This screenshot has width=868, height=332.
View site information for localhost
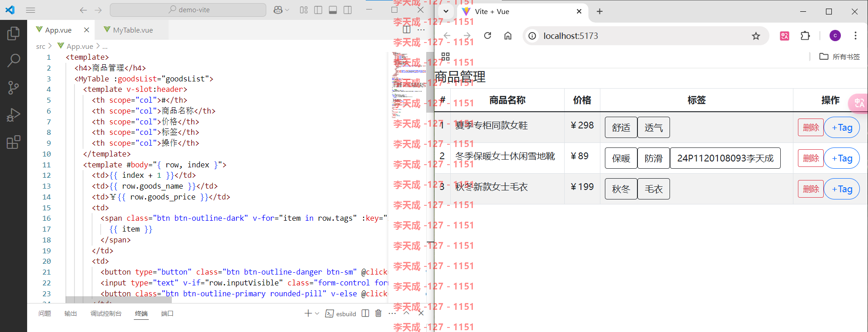(x=533, y=36)
